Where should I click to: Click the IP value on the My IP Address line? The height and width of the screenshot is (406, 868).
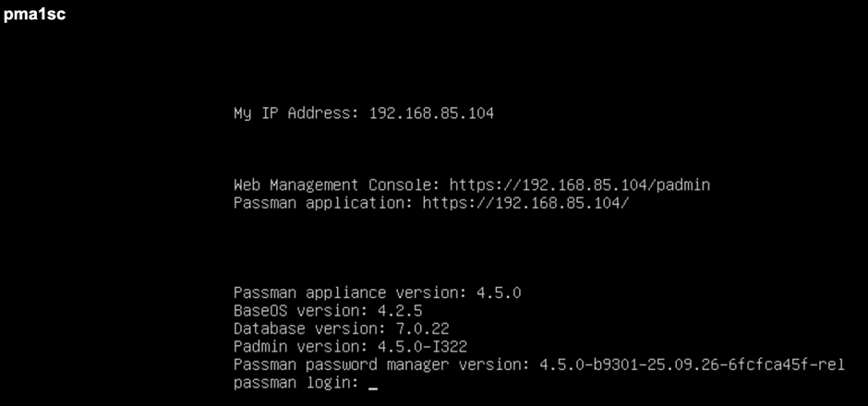pos(431,113)
